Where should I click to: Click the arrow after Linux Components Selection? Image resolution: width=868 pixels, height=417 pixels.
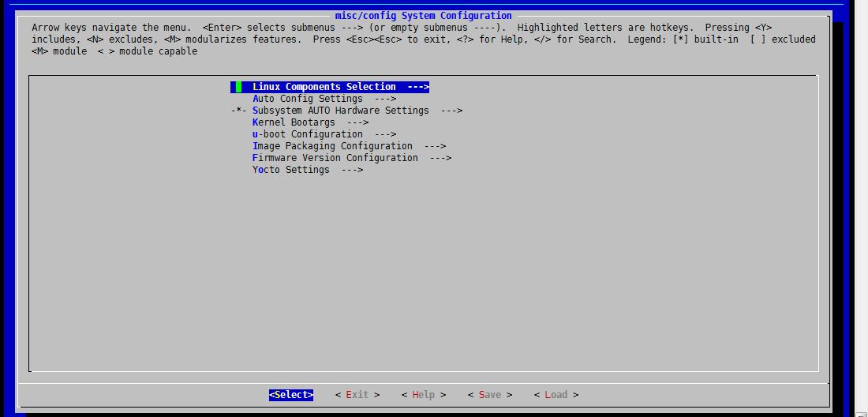[x=418, y=87]
